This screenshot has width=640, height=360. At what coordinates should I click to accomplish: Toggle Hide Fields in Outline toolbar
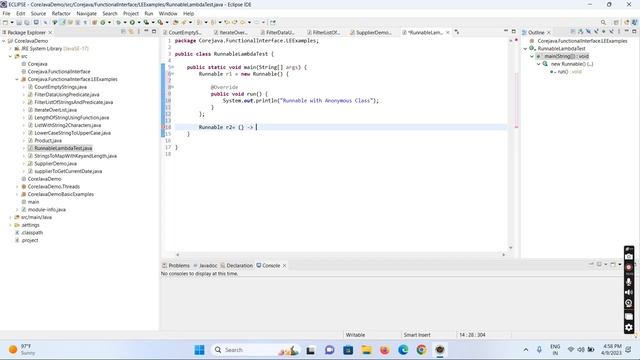click(x=588, y=31)
